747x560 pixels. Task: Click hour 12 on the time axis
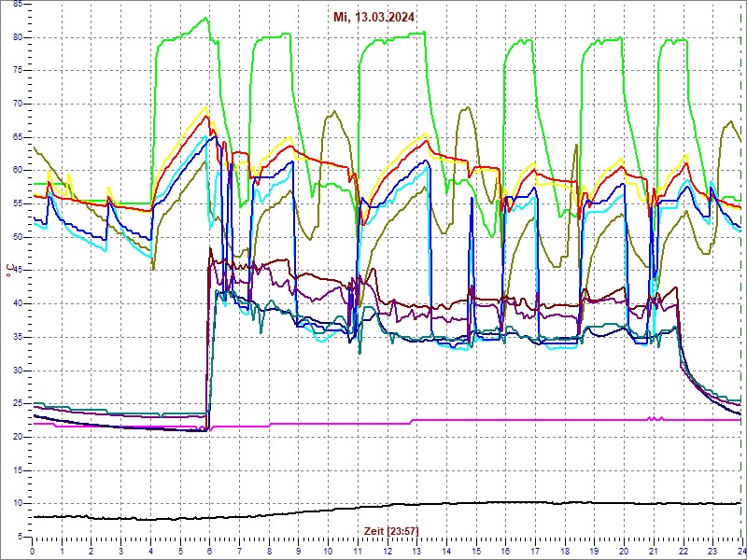click(x=387, y=551)
